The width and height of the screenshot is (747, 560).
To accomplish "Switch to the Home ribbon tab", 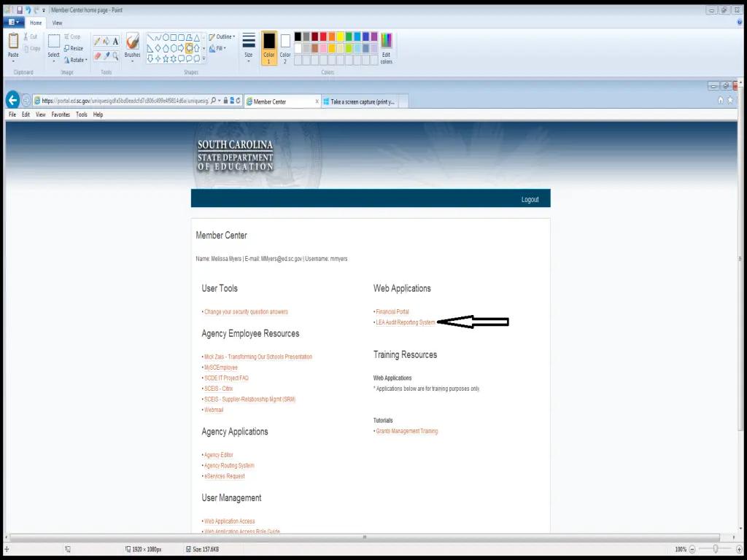I will click(36, 23).
